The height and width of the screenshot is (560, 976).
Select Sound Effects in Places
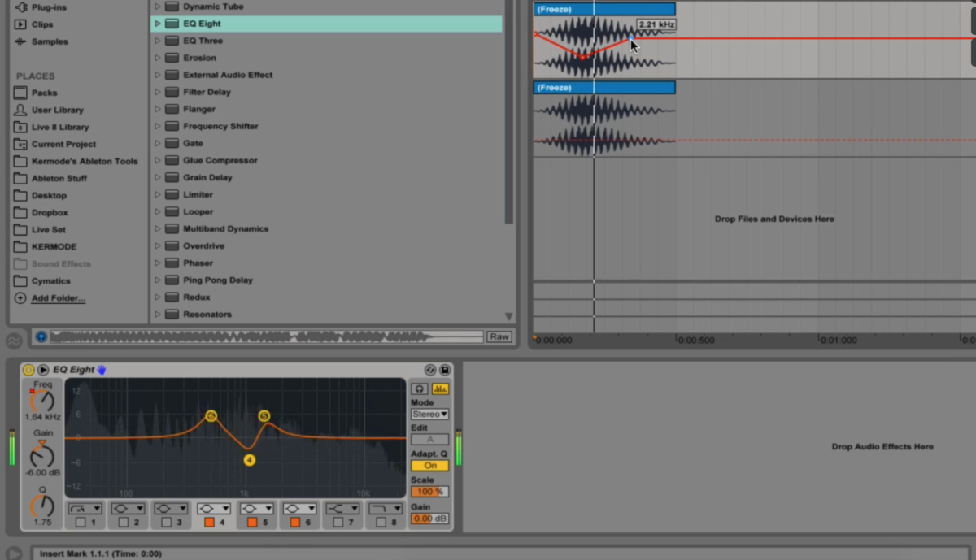61,263
